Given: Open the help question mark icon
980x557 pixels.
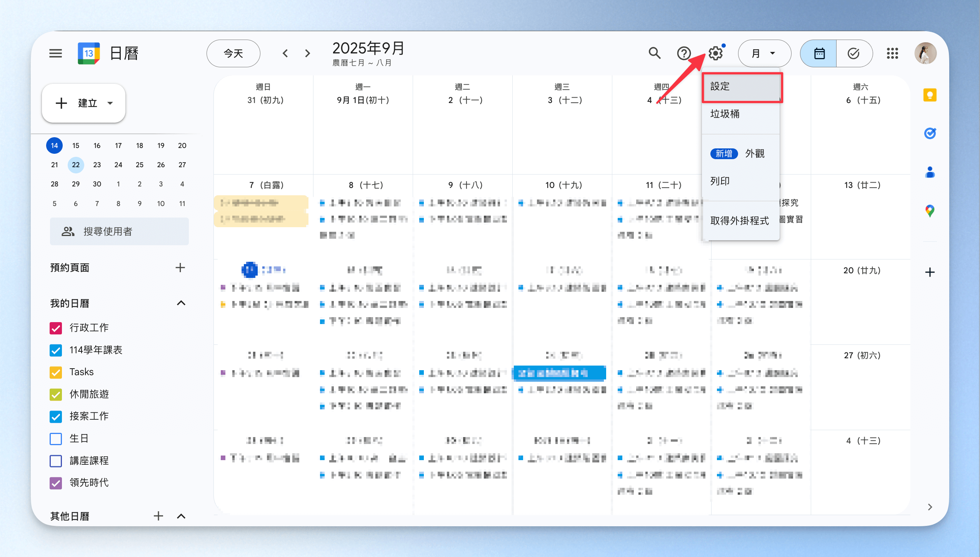Looking at the screenshot, I should [683, 53].
